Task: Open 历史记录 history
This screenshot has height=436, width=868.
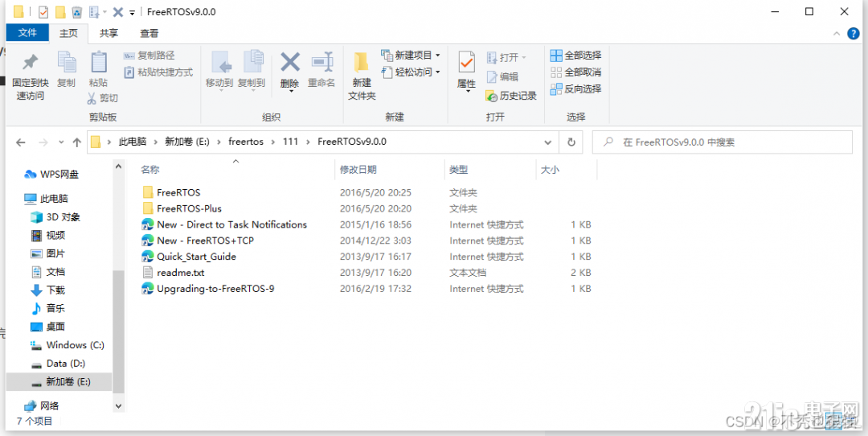Action: point(511,96)
